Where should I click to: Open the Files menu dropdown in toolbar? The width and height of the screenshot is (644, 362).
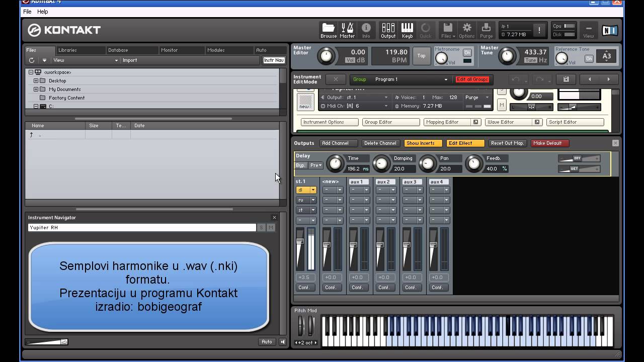coord(448,30)
